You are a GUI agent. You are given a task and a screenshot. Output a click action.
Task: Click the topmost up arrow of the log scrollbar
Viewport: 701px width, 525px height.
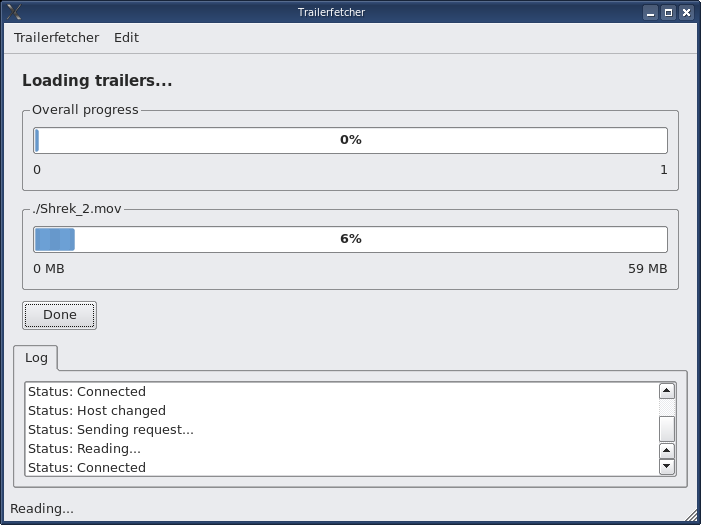[667, 391]
